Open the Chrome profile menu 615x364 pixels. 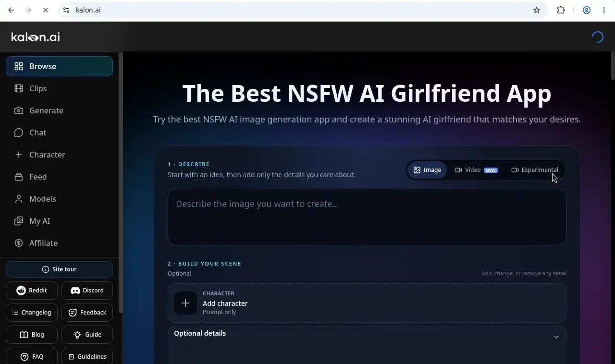(587, 10)
